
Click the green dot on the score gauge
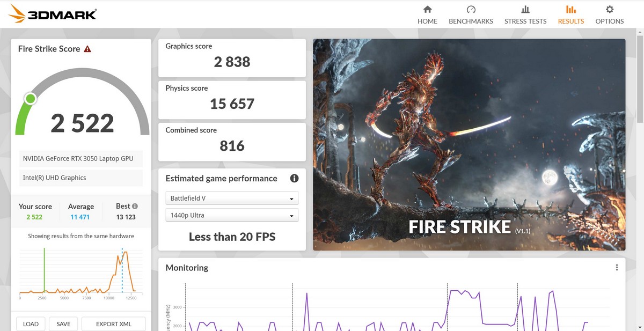click(x=31, y=99)
